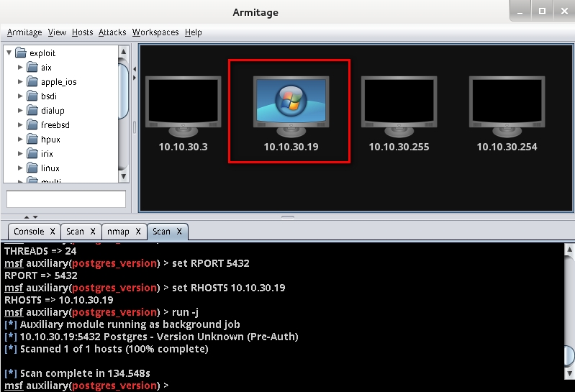
Task: Click the "RHOSTS => 10.10.30.19" line
Action: pos(59,300)
